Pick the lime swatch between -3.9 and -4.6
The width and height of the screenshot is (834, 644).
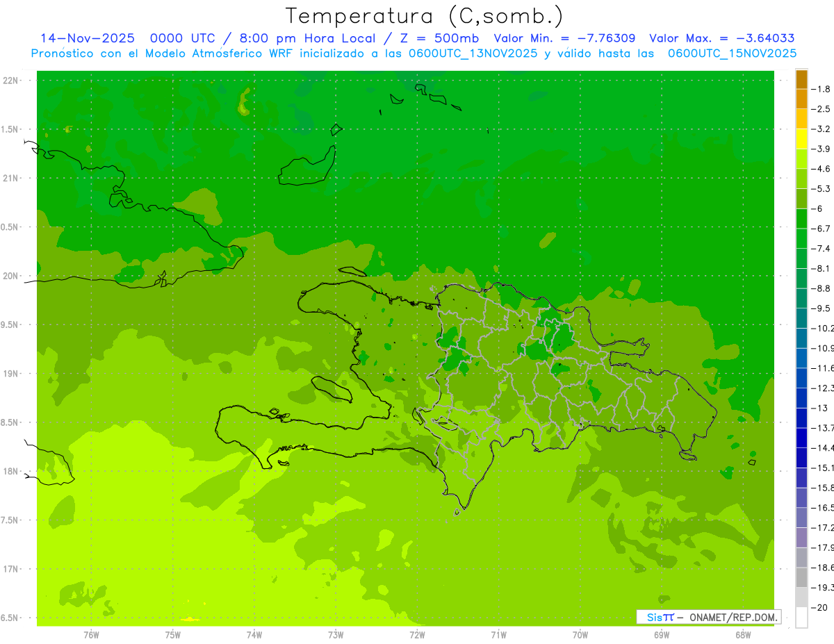point(801,159)
